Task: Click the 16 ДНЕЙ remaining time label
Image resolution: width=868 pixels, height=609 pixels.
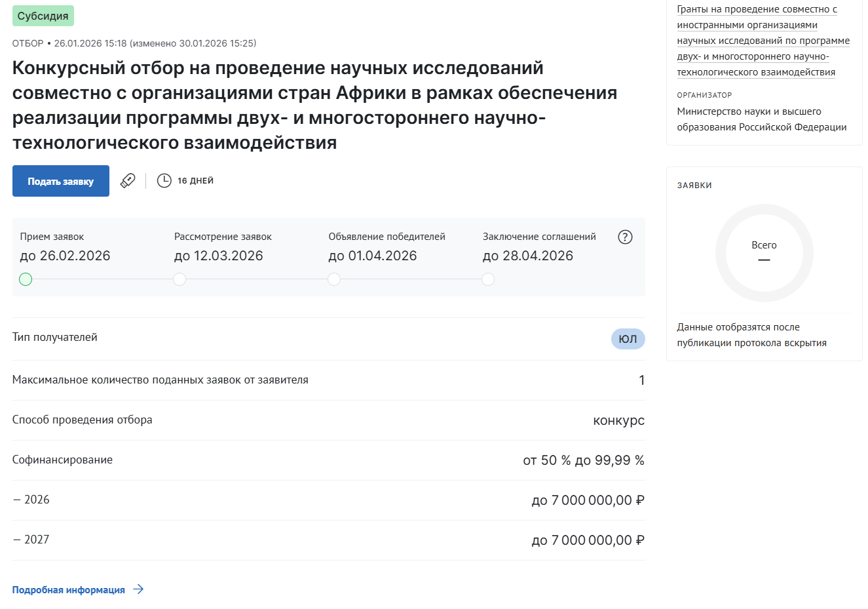Action: (x=195, y=181)
